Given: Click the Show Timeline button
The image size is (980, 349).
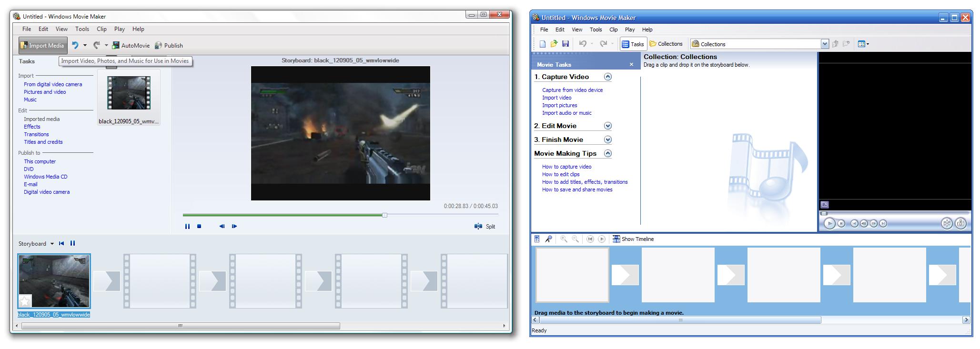Looking at the screenshot, I should click(x=633, y=239).
